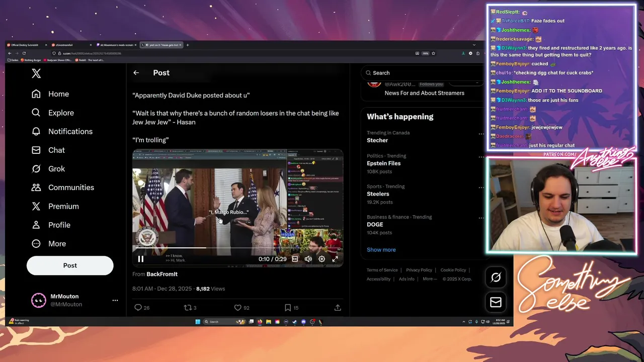Open the Accessibility footer link

tap(379, 279)
